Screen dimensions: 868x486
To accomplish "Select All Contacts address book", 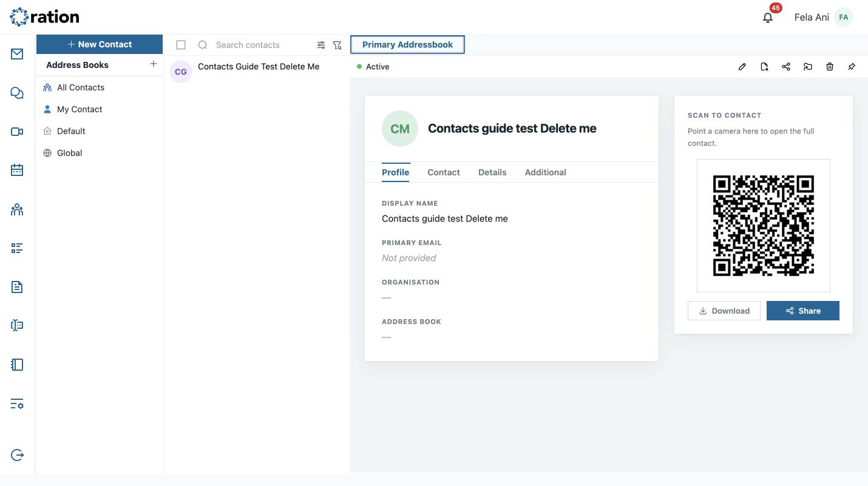I will (x=100, y=87).
